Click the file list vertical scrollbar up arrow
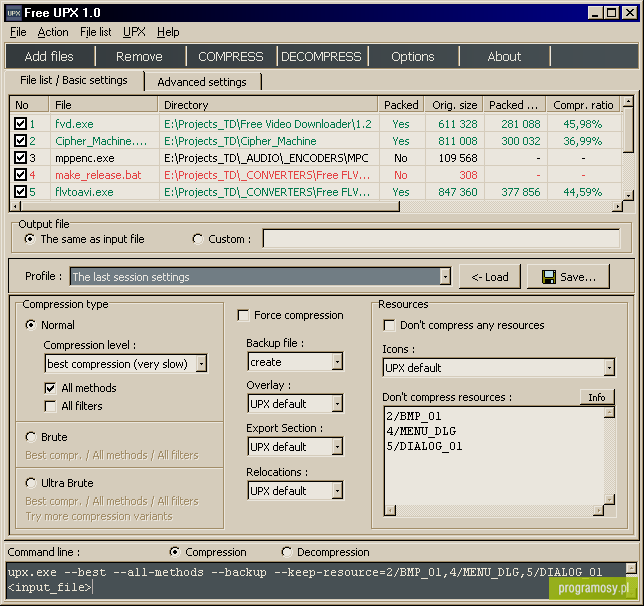Viewport: 644px width, 606px height. (x=628, y=101)
